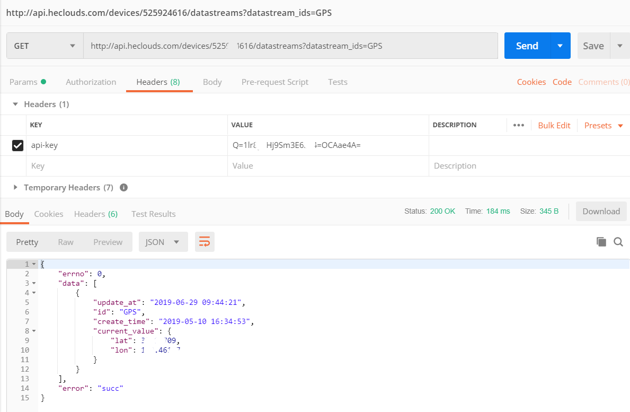
Task: Click the copy response icon
Action: click(x=601, y=242)
